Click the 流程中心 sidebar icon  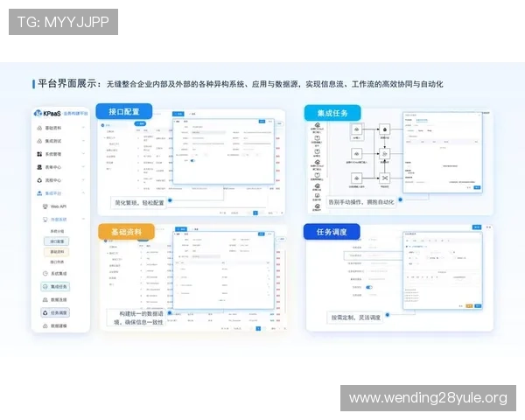[x=39, y=180]
